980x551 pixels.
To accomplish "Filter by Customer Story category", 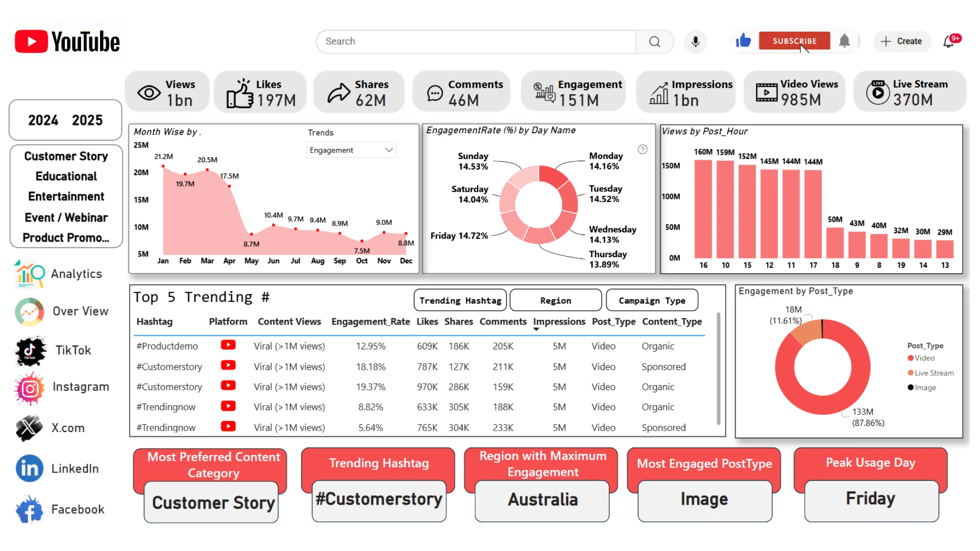I will point(66,156).
